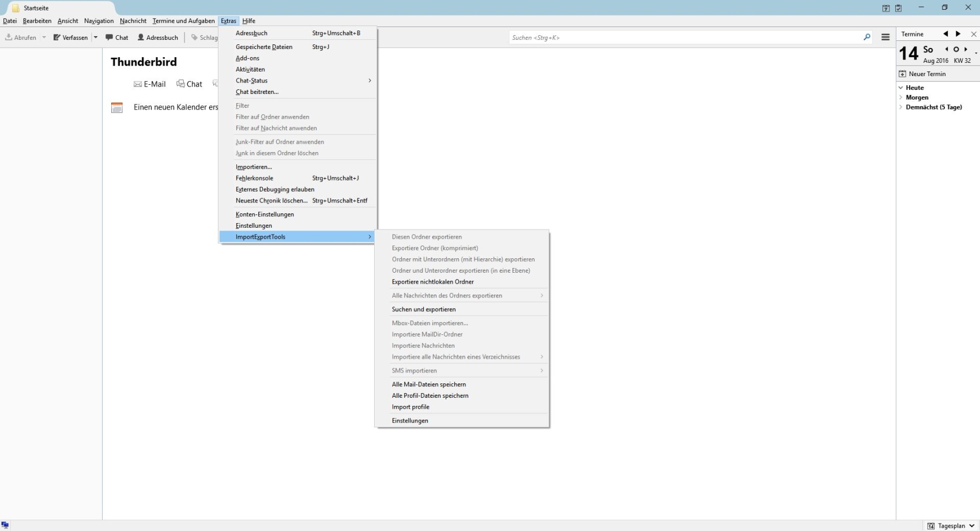This screenshot has height=531, width=980.
Task: Open the Fehlerkonsole menu entry
Action: [297, 178]
